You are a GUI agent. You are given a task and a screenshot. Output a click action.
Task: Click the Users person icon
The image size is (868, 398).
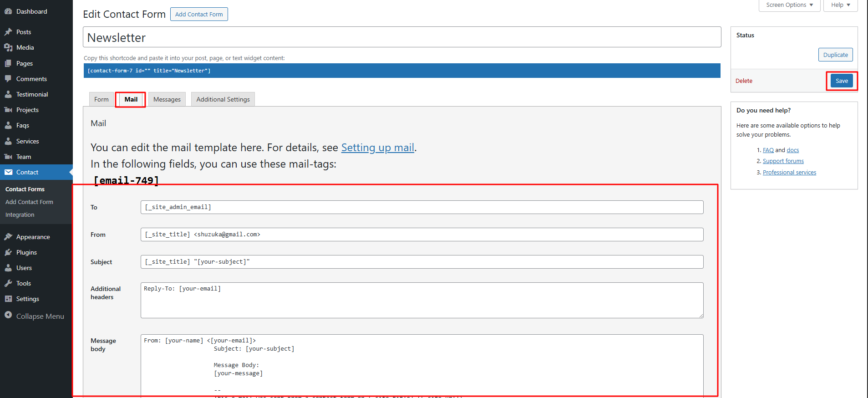click(x=8, y=268)
